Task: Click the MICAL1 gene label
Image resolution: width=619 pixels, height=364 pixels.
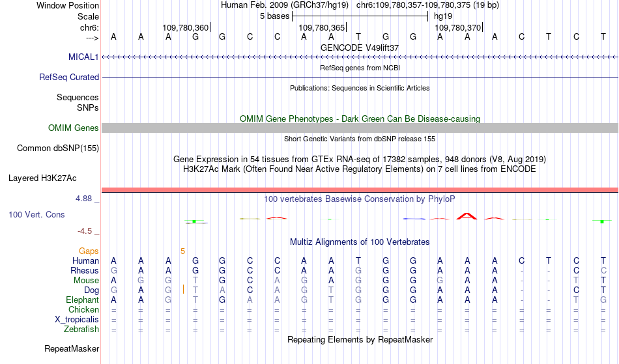Action: [83, 57]
